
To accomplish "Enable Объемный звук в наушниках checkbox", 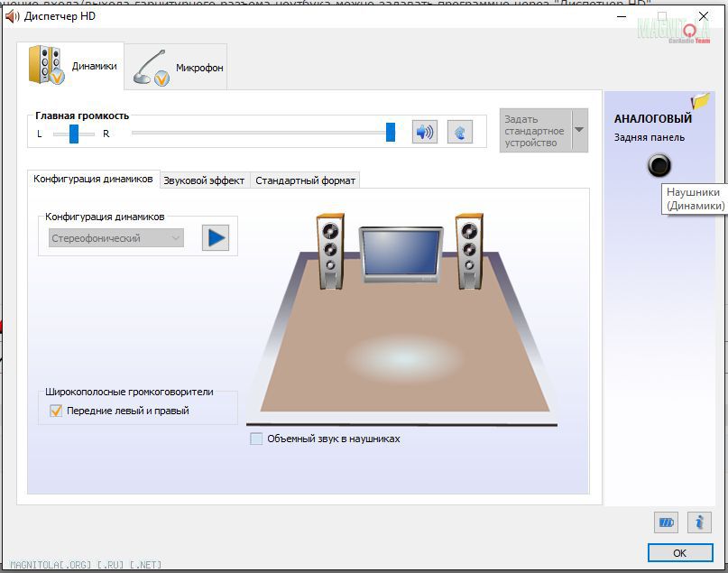I will [256, 439].
